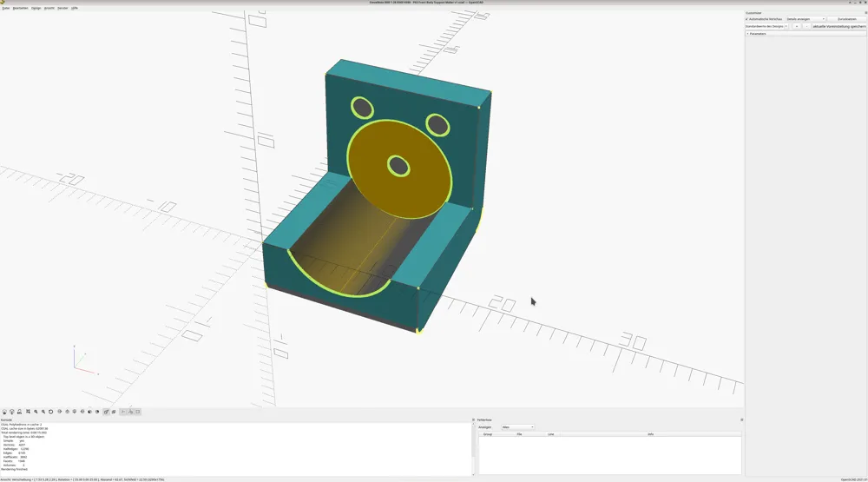Open the Ansicht menu

pyautogui.click(x=49, y=9)
